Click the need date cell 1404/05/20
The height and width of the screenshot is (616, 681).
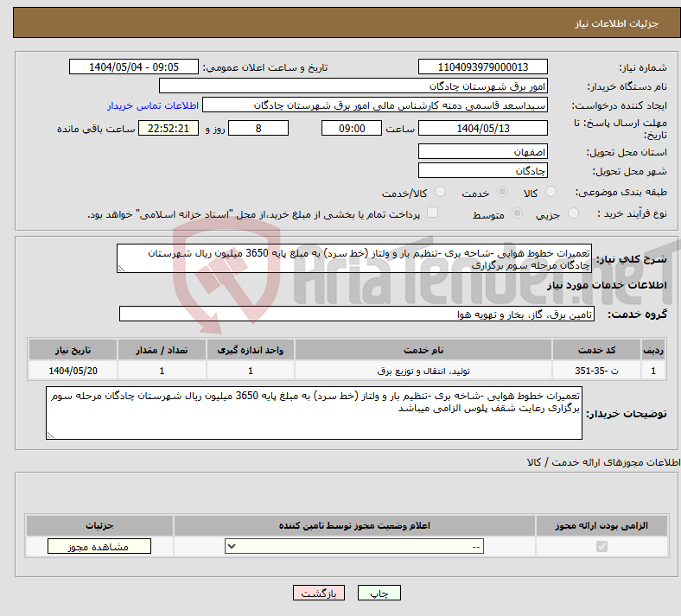73,371
